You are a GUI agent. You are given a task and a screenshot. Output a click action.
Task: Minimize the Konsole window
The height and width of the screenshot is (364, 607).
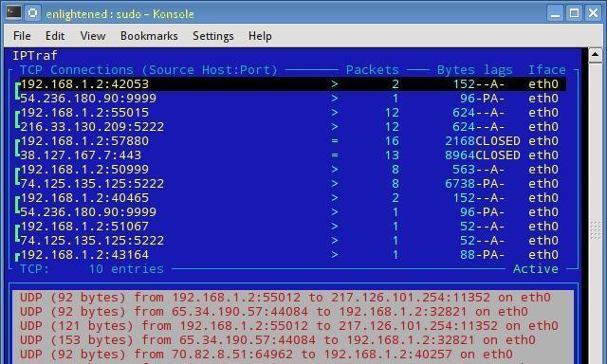tap(556, 13)
